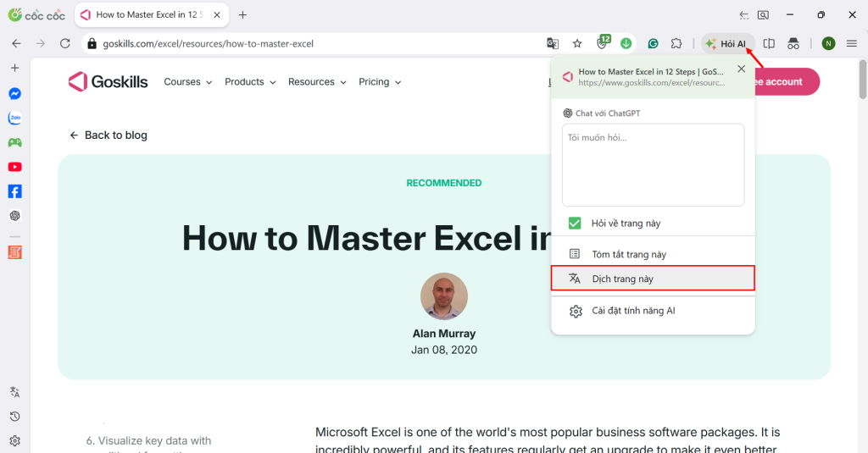Reload the current page
Viewport: 868px width, 453px height.
[64, 44]
